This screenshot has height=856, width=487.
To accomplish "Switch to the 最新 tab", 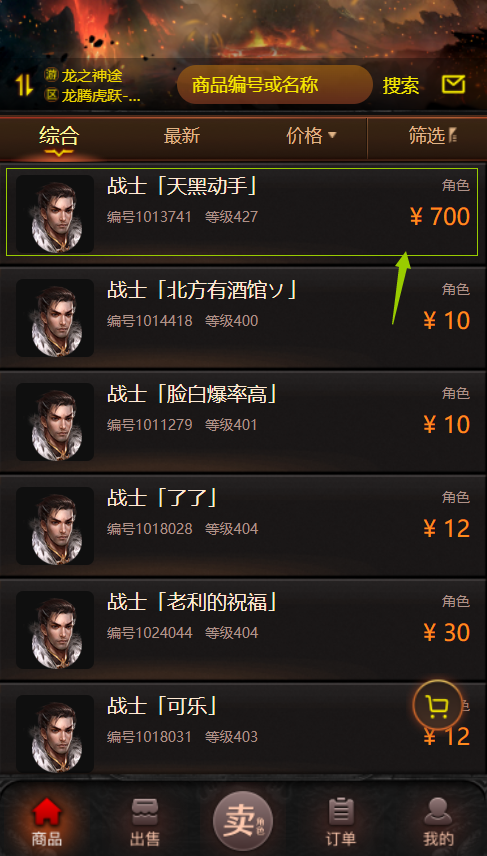I will coord(182,136).
